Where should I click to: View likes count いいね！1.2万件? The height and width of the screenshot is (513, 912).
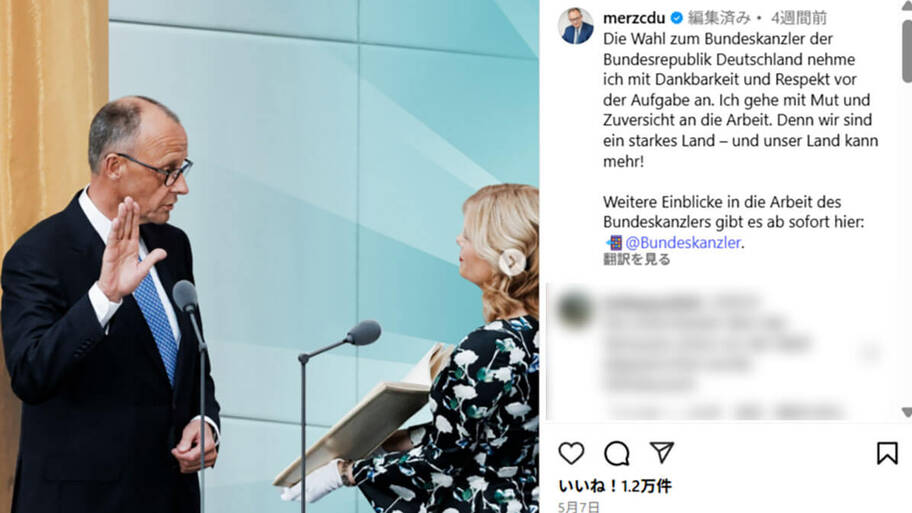point(615,486)
